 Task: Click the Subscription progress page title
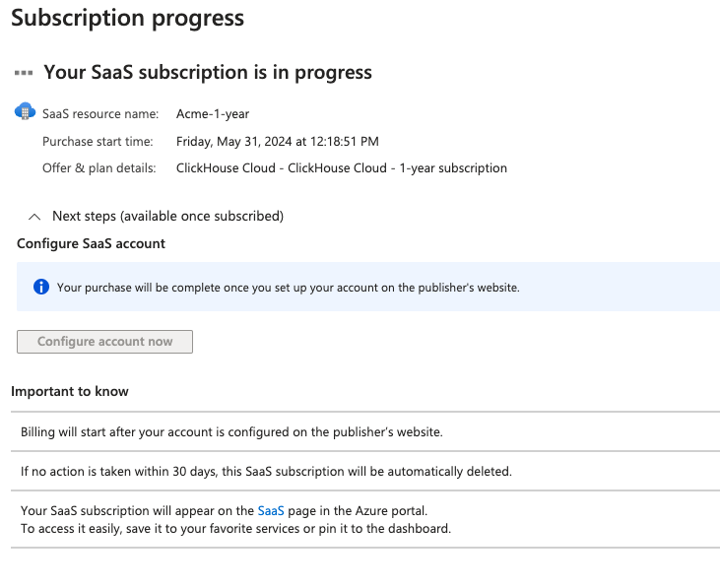click(127, 18)
